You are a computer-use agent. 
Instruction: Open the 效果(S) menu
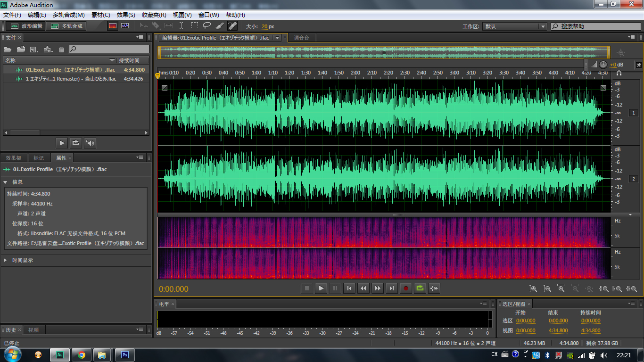pyautogui.click(x=126, y=15)
